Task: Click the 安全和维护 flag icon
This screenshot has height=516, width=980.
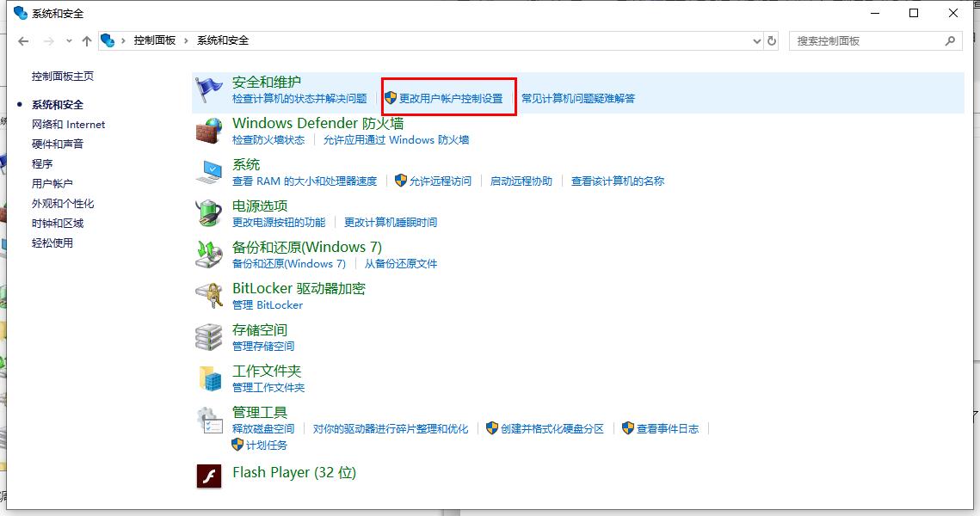Action: [209, 90]
